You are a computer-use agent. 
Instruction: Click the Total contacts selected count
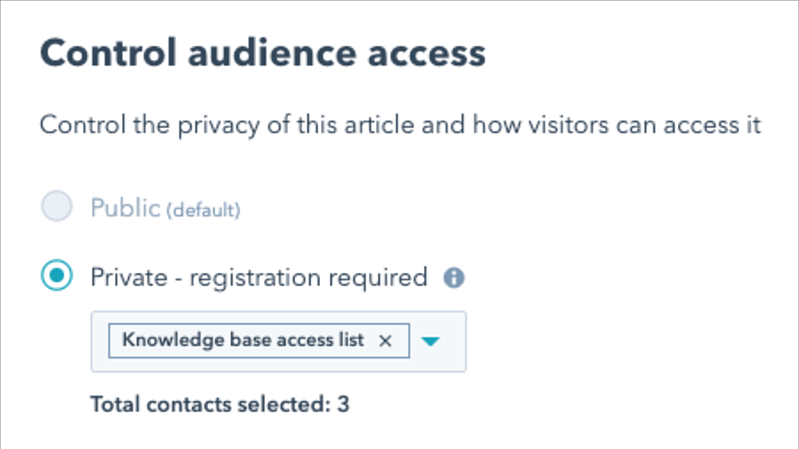220,405
